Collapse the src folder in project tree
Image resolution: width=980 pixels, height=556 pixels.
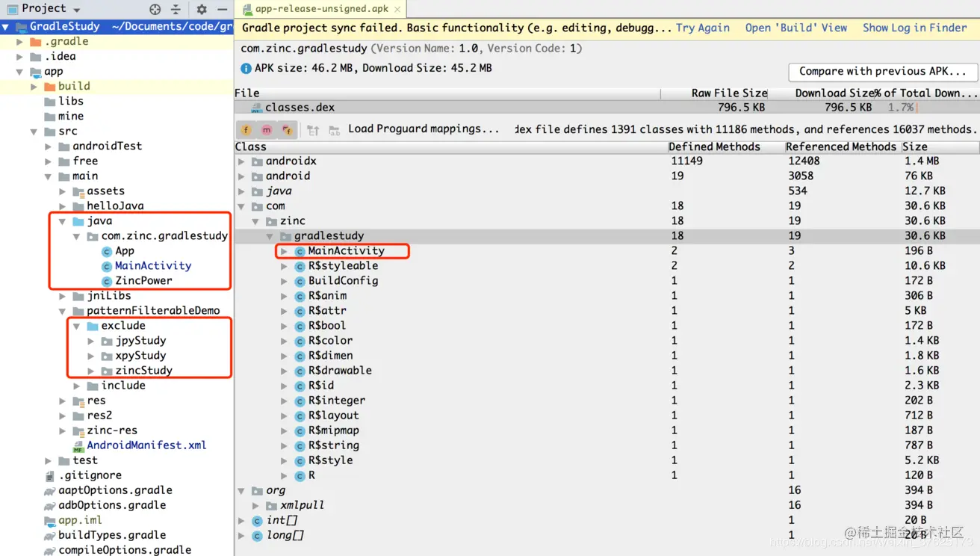tap(34, 132)
